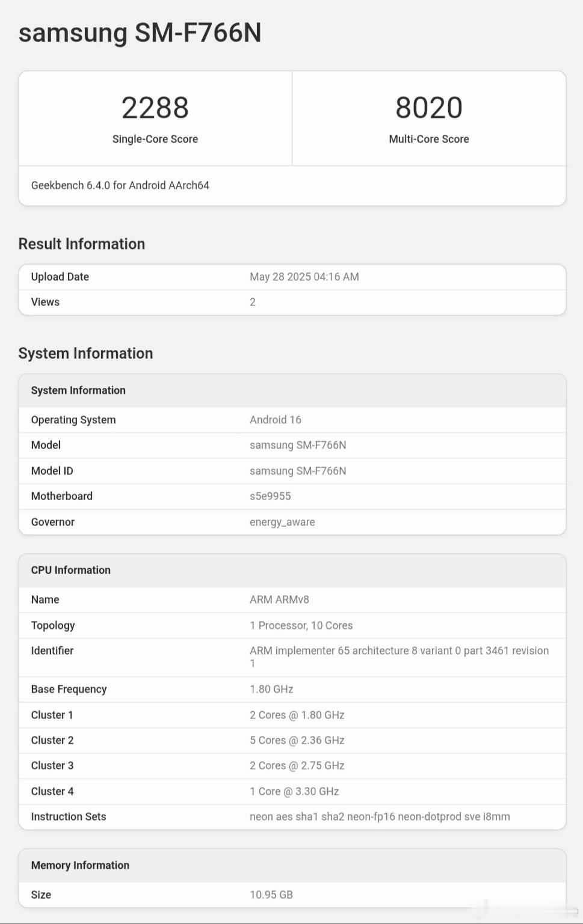Click the ARM ARMv8 name value
The width and height of the screenshot is (583, 924).
279,599
